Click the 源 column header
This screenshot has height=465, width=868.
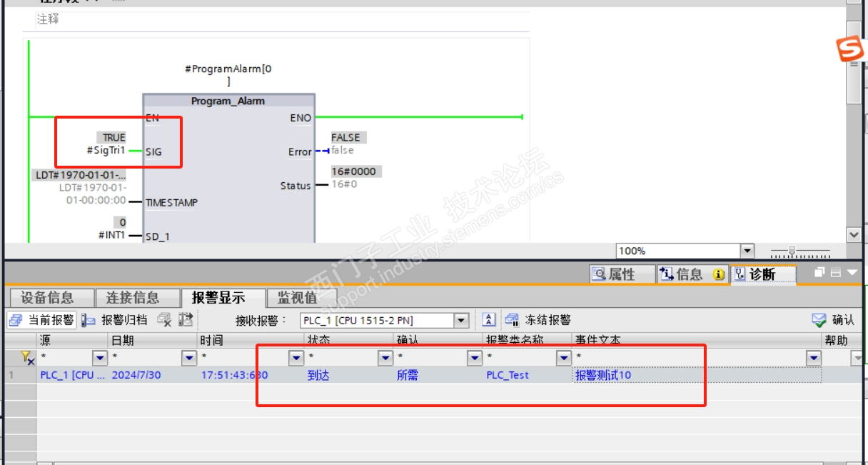(x=72, y=341)
